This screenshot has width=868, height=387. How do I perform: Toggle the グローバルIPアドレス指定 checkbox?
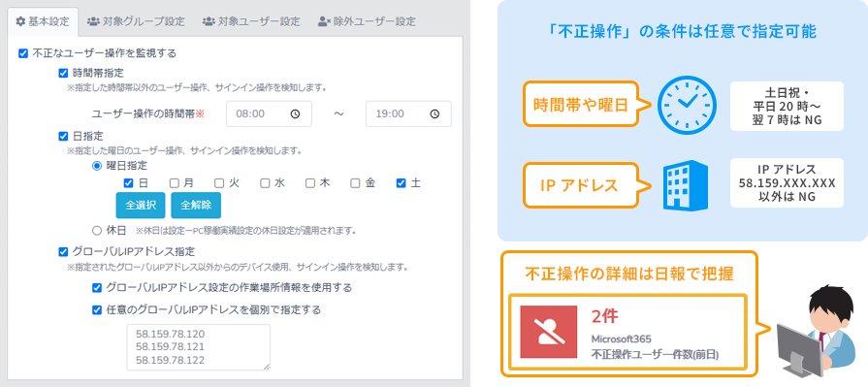(x=63, y=252)
